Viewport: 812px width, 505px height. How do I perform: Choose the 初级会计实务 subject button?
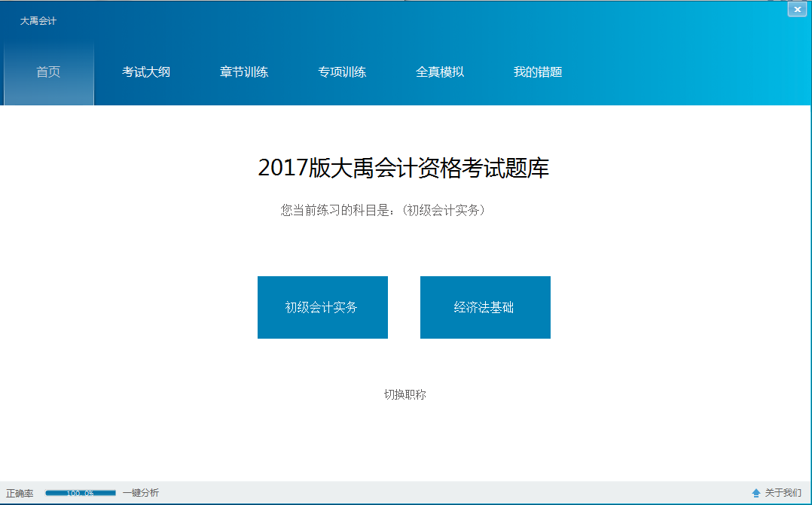coord(322,307)
